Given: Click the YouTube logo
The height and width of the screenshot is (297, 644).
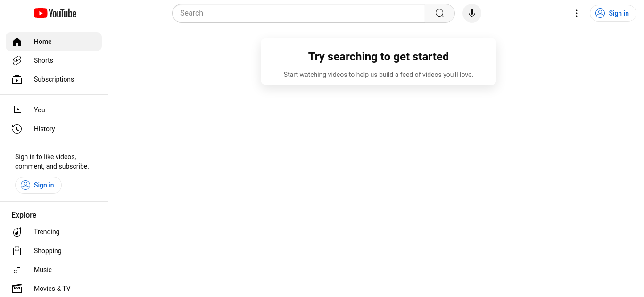Looking at the screenshot, I should click(55, 13).
